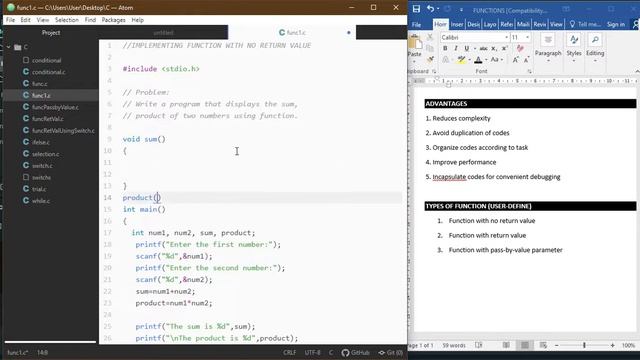This screenshot has height=360, width=640.
Task: Click the Cut scissors icon
Action: tap(430, 37)
